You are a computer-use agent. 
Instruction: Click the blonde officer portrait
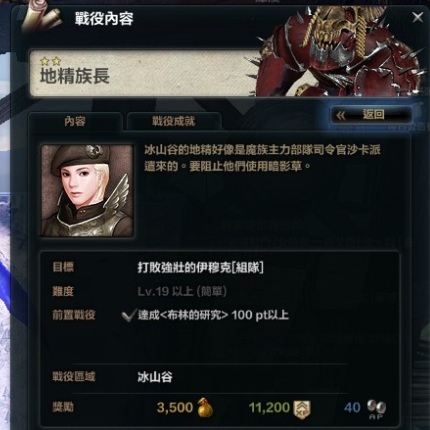[x=87, y=191]
